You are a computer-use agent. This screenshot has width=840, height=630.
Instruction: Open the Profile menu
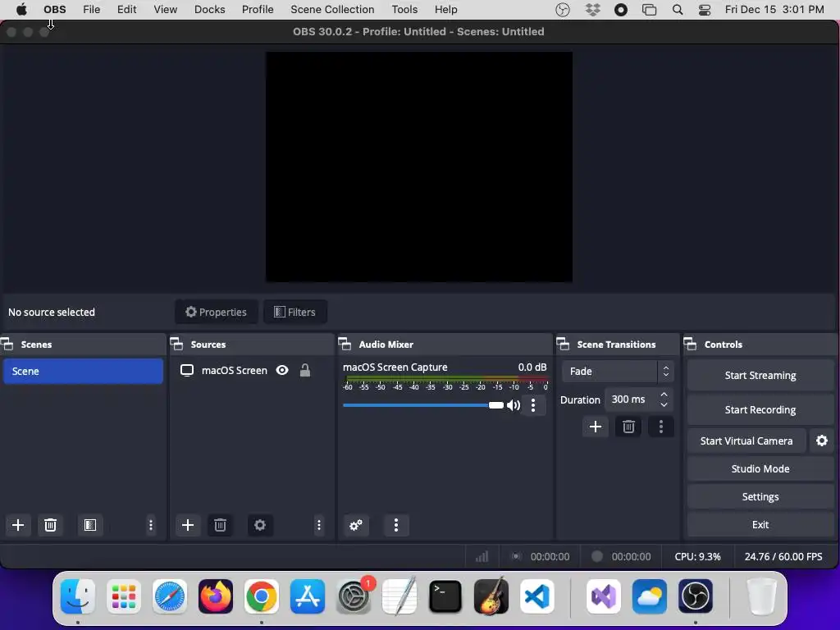258,10
